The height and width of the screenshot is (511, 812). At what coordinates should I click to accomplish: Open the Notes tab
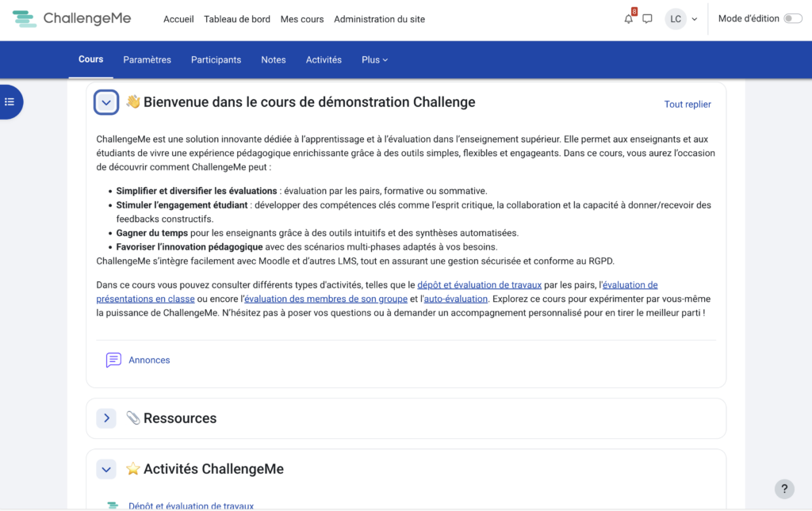274,60
